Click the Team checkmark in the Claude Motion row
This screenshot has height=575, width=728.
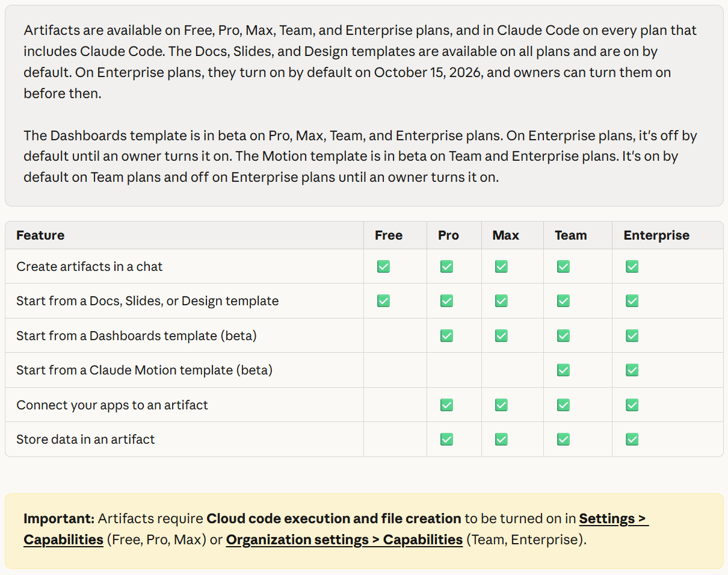point(563,370)
